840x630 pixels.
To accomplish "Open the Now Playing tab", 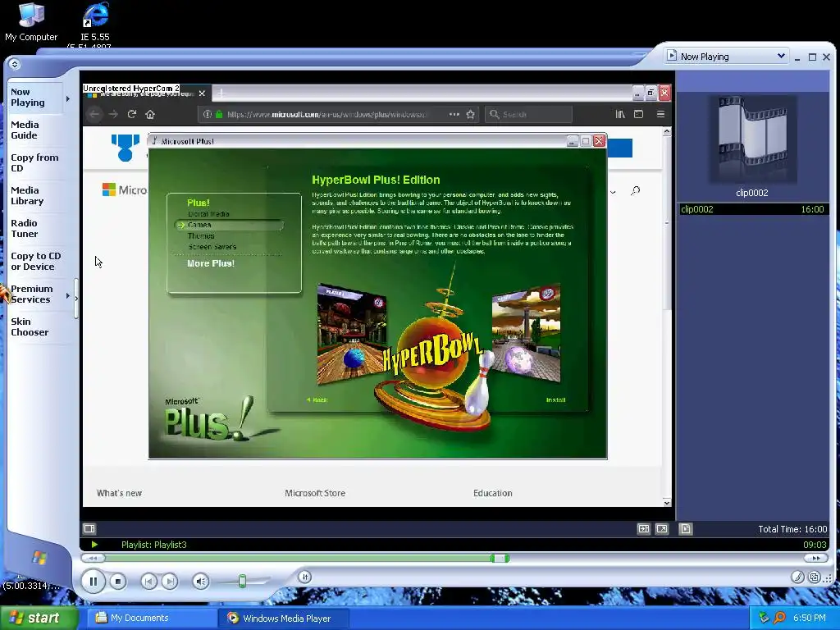I will [x=34, y=97].
